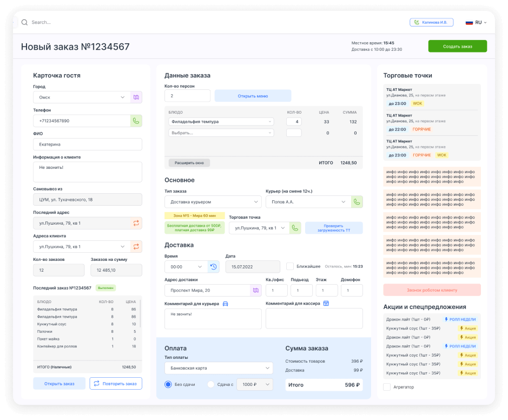Click the Создать заказ button

tap(457, 47)
